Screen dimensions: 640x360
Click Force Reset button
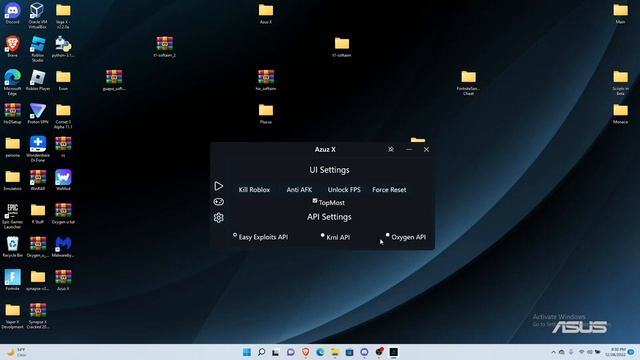389,190
